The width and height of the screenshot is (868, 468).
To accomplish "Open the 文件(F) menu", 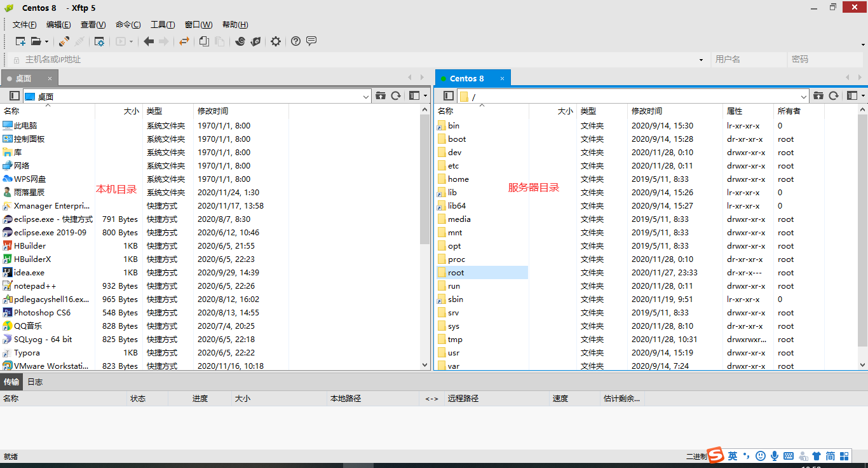I will point(25,25).
